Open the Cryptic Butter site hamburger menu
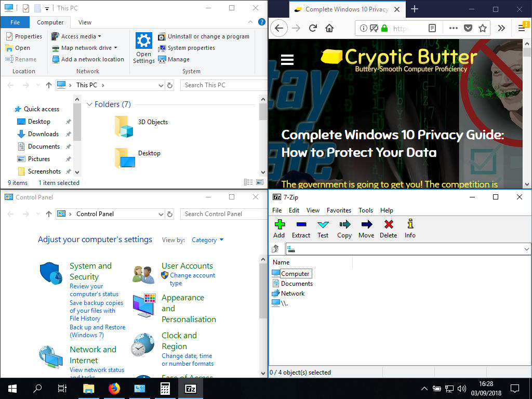532x399 pixels. click(x=287, y=59)
